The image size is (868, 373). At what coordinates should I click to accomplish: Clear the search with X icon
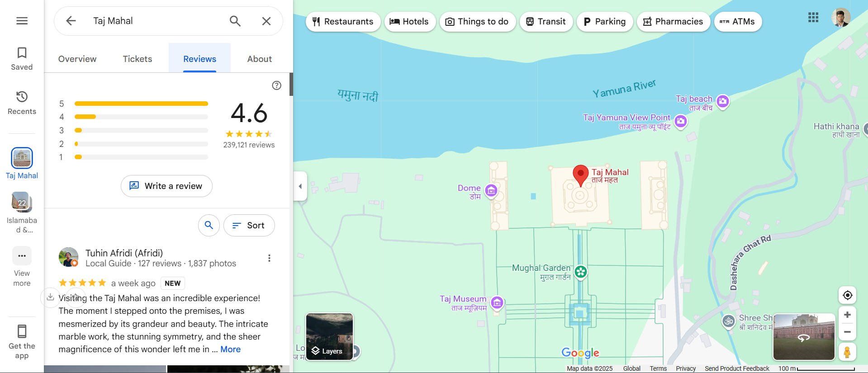point(266,21)
